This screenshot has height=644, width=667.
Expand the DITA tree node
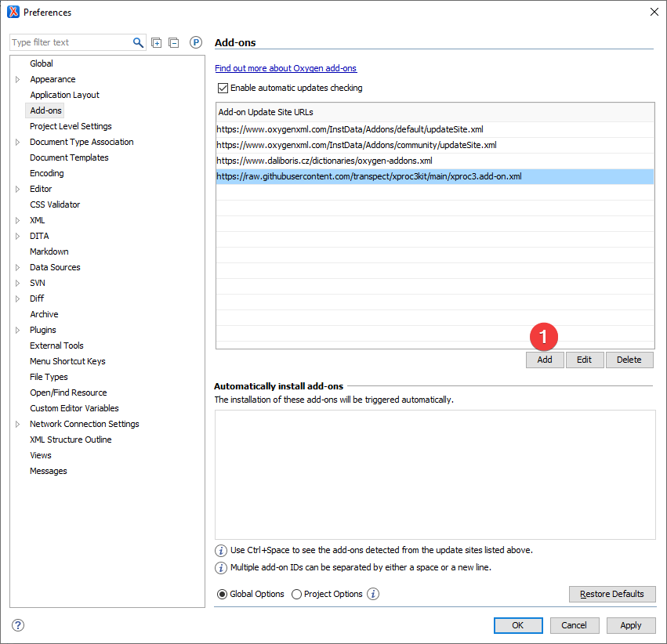pyautogui.click(x=17, y=237)
